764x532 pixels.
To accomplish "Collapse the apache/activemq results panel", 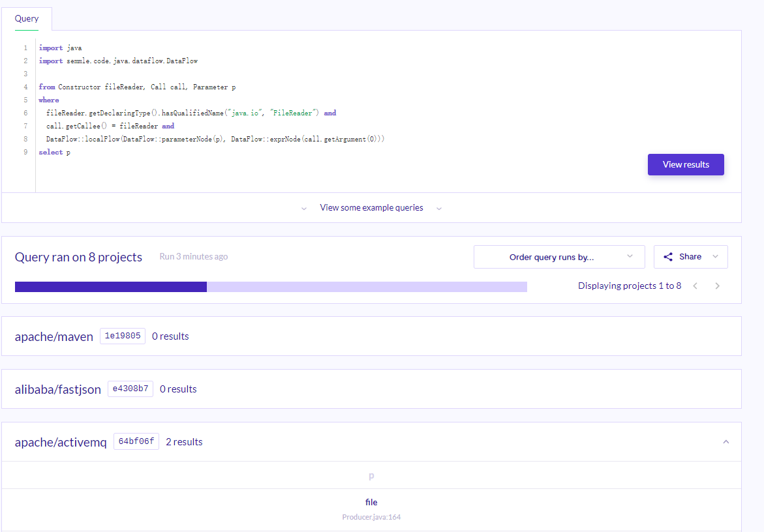I will click(726, 442).
